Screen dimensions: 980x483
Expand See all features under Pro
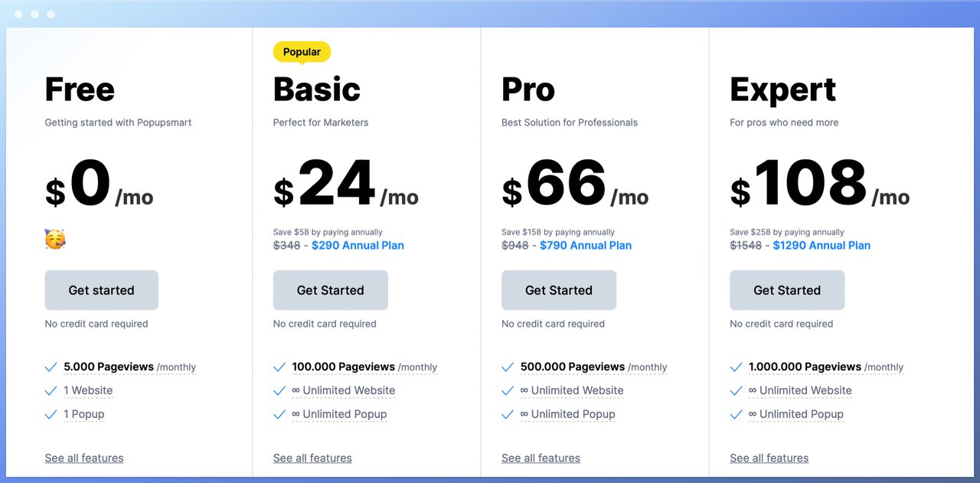point(541,459)
